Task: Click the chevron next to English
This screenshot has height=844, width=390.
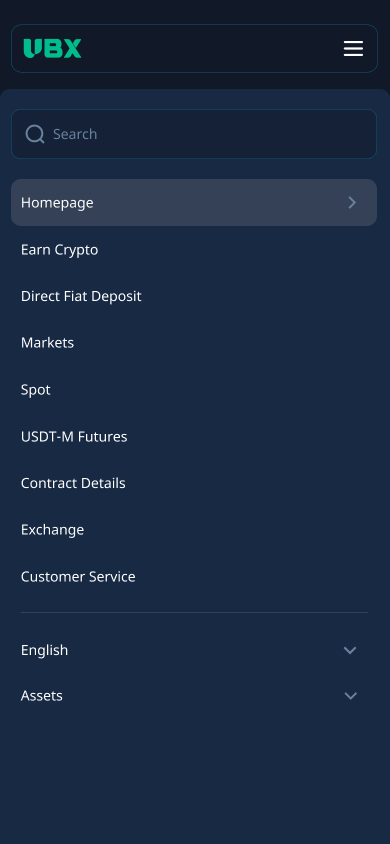Action: (350, 650)
